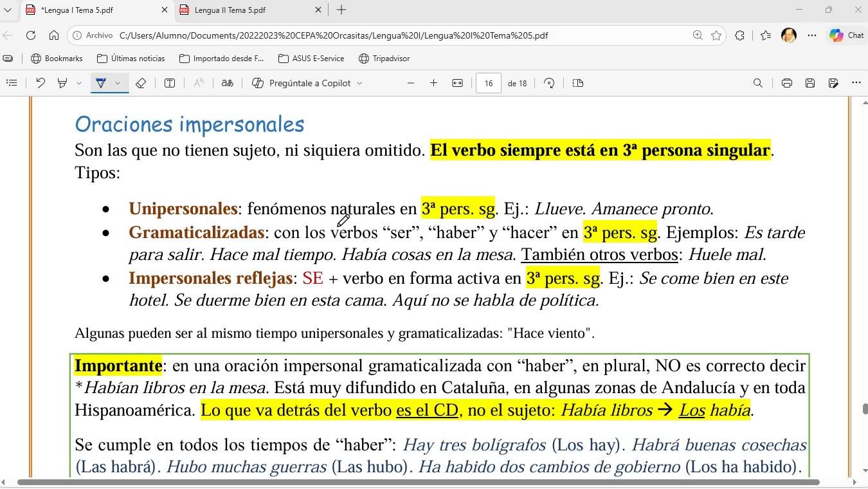Screen dimensions: 868x489
Task: Select the highlighter tool
Action: point(62,83)
